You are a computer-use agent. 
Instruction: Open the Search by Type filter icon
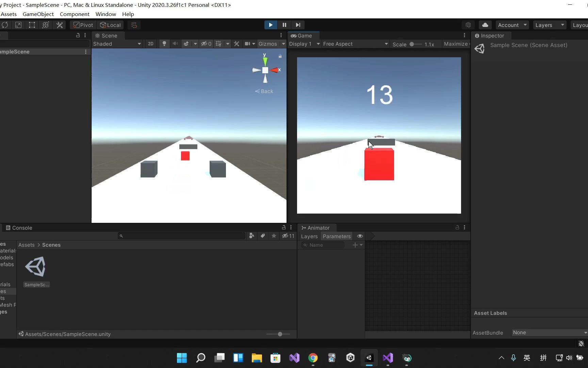tap(251, 236)
